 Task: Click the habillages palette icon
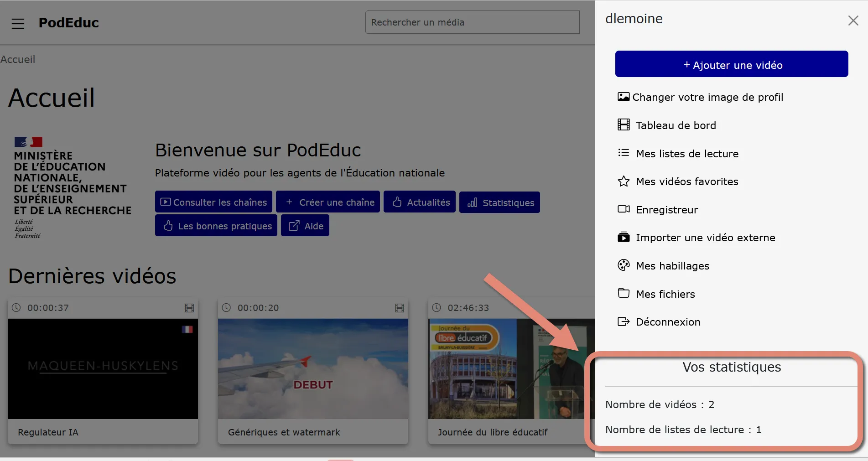pyautogui.click(x=624, y=265)
